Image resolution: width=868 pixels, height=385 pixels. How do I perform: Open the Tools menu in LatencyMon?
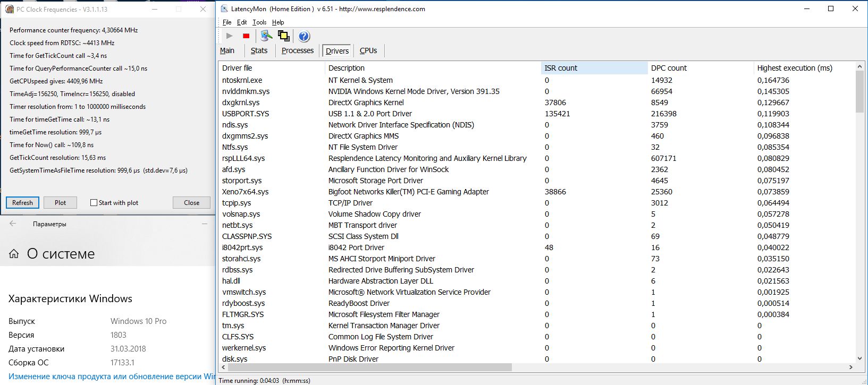(259, 22)
